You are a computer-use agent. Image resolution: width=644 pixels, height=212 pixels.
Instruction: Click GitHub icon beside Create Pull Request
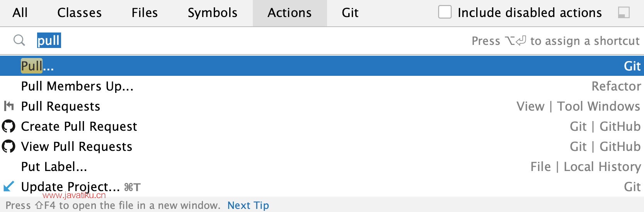click(9, 126)
